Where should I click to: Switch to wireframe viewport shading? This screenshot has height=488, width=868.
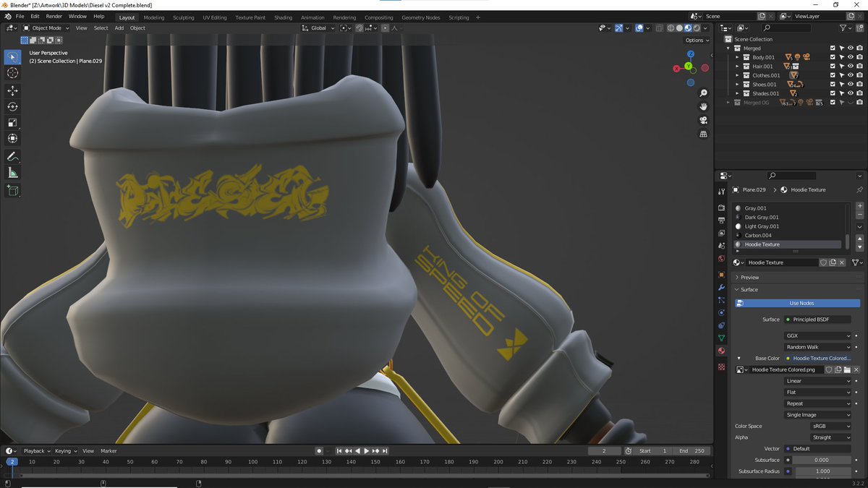click(x=671, y=28)
